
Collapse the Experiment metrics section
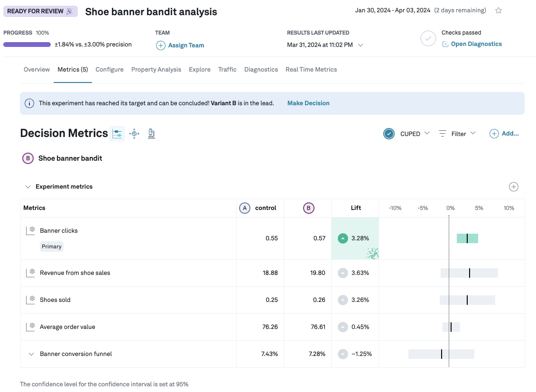click(28, 187)
